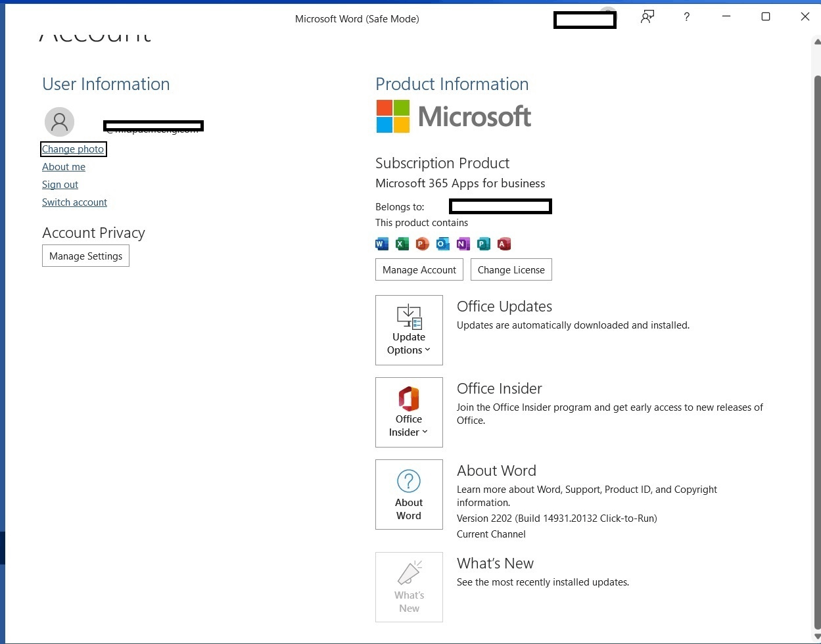
Task: Click the scrollbar up arrow
Action: [817, 42]
